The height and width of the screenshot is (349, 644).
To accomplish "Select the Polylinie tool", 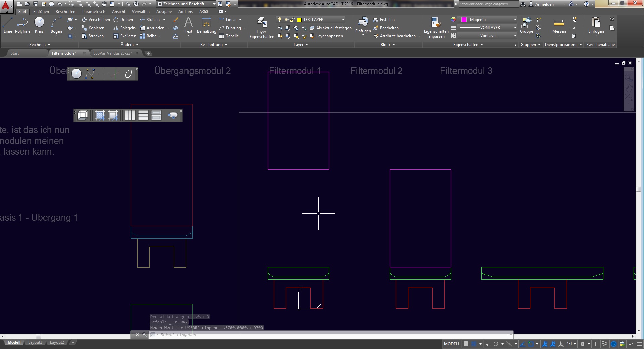I will coord(22,25).
